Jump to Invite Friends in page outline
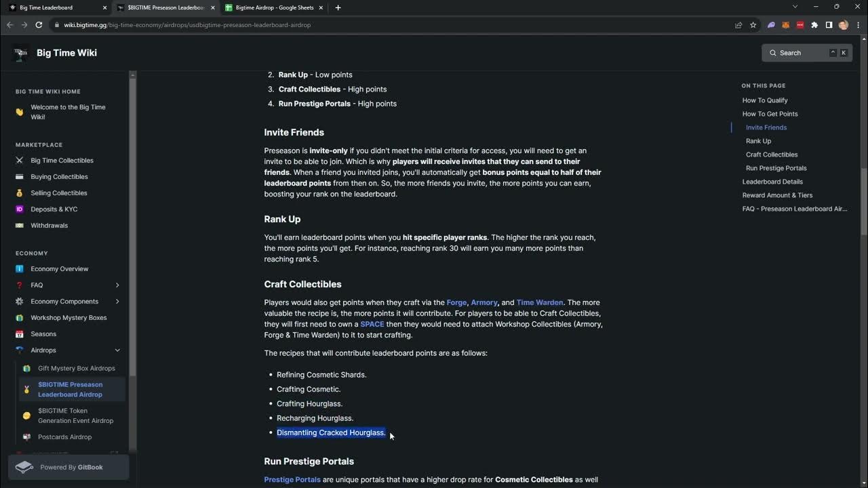Image resolution: width=868 pixels, height=488 pixels. point(766,127)
